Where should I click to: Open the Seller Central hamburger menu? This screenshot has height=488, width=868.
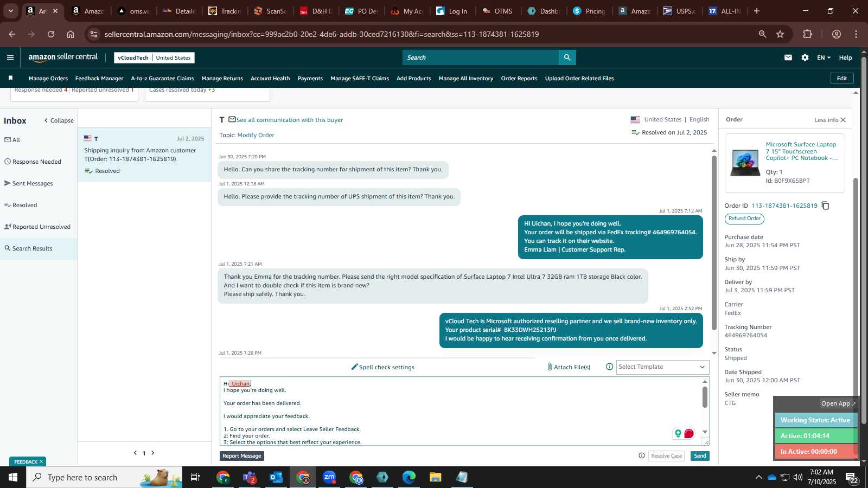tap(10, 57)
